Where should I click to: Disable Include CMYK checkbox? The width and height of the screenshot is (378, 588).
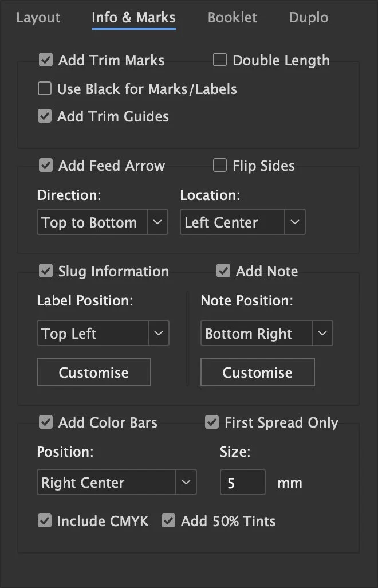45,521
